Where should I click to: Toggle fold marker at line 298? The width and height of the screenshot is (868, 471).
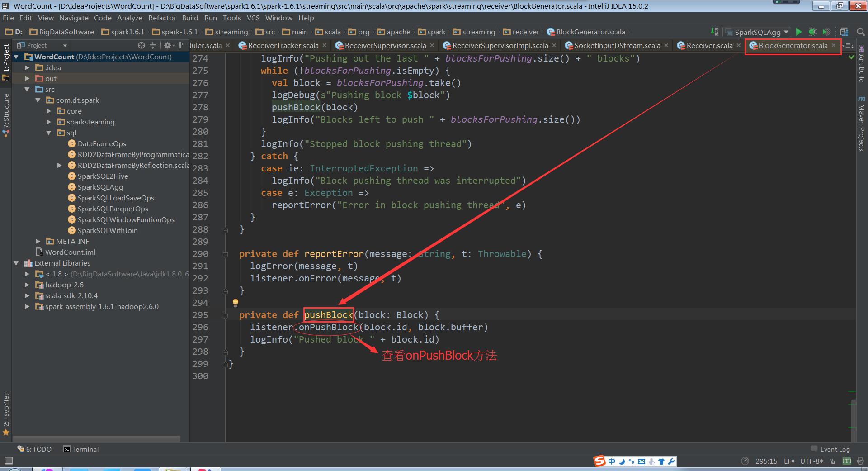pos(225,352)
